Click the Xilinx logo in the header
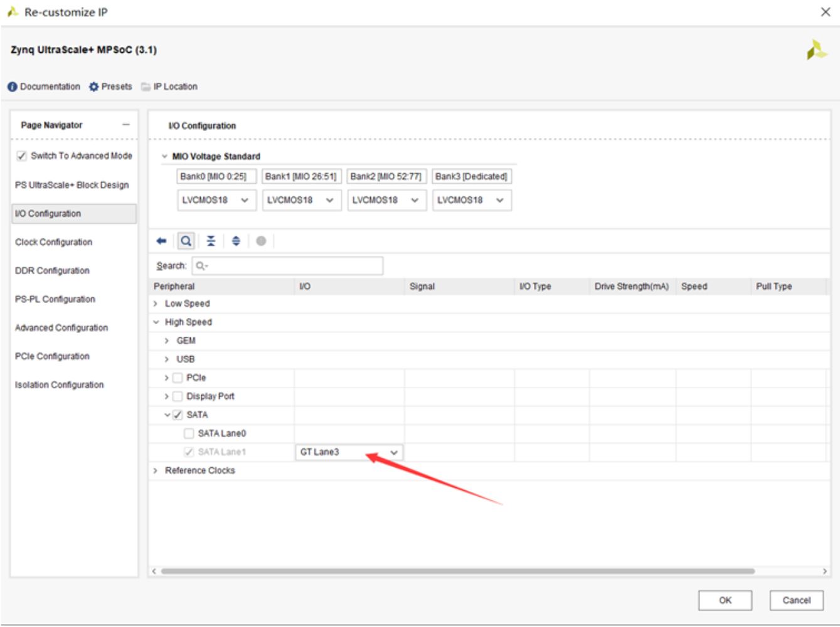The height and width of the screenshot is (627, 840). pyautogui.click(x=816, y=50)
